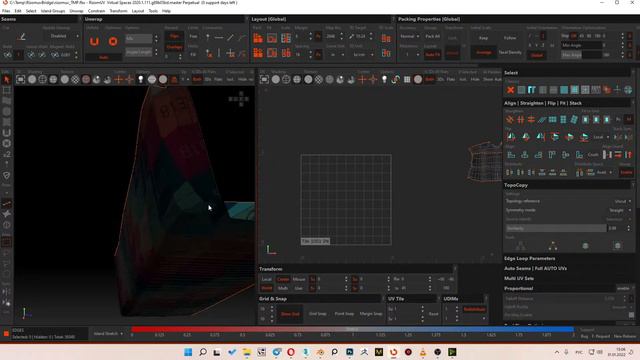Click the Fit icon in Layout top row
Viewport: 640px width, 360px height.
[272, 38]
